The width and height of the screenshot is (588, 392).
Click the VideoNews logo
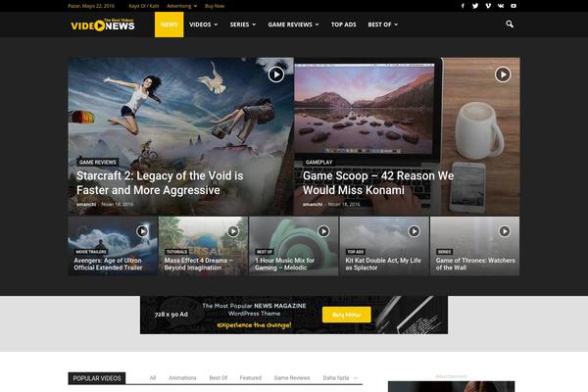[x=102, y=24]
